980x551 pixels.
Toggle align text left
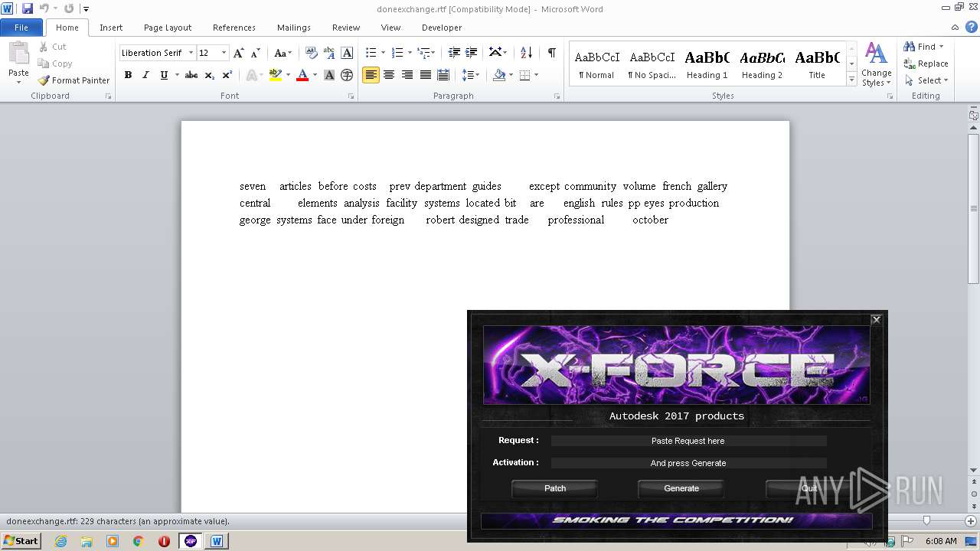[x=371, y=75]
